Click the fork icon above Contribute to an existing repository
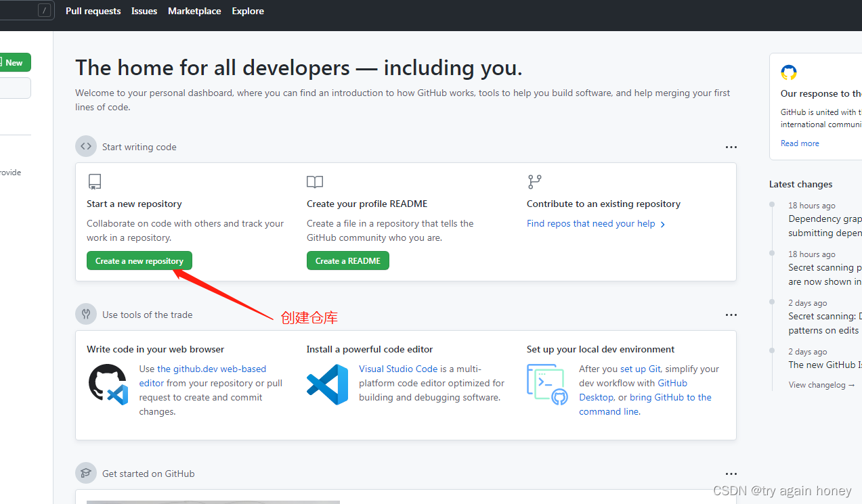 pos(535,182)
